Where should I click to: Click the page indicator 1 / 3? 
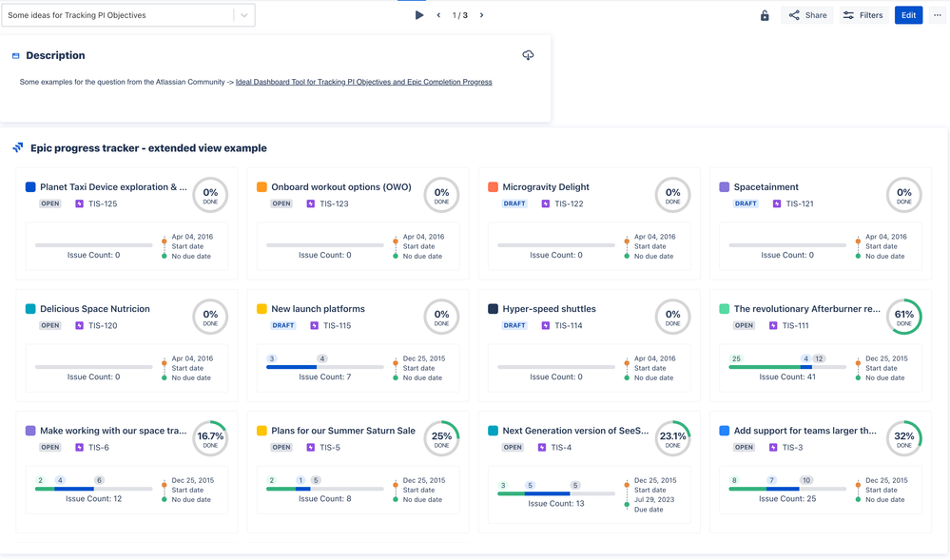coord(460,15)
